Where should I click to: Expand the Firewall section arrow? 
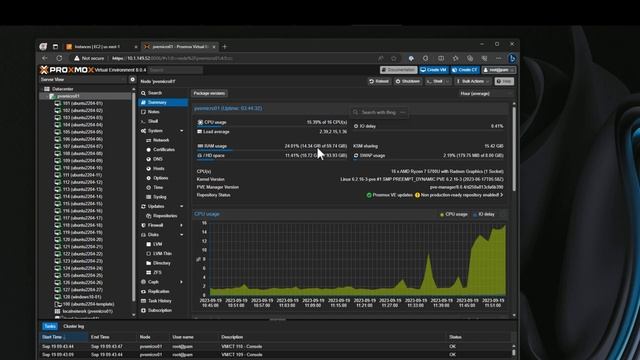coord(182,225)
